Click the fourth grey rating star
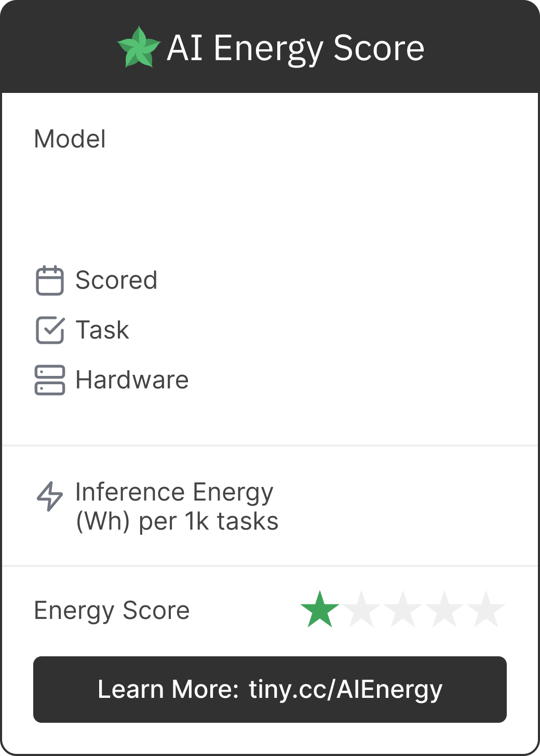 click(x=444, y=610)
